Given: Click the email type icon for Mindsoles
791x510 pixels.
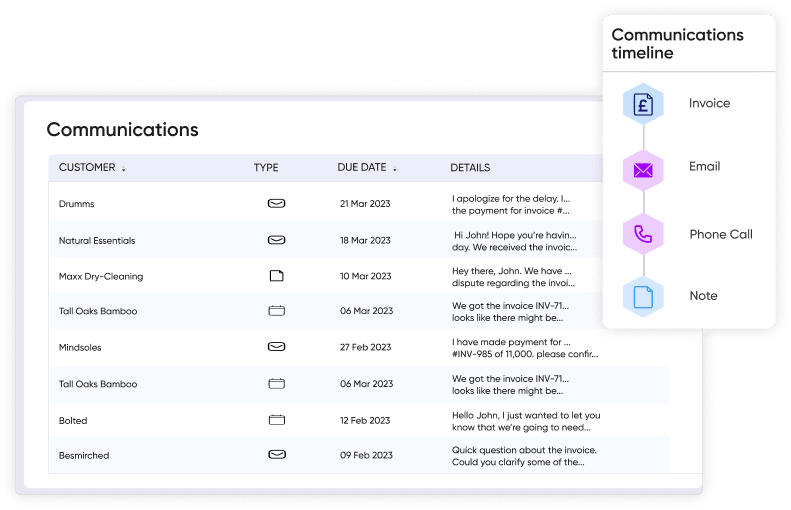Looking at the screenshot, I should click(277, 347).
